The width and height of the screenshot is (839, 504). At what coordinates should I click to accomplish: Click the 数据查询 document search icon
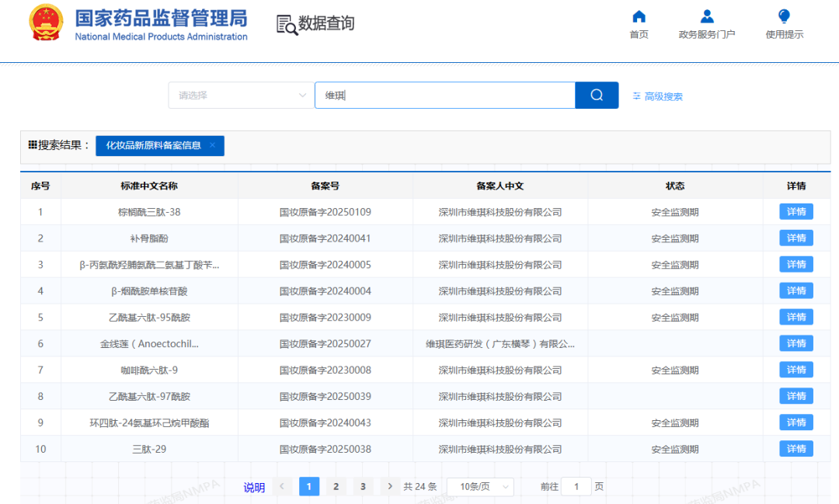click(x=287, y=25)
